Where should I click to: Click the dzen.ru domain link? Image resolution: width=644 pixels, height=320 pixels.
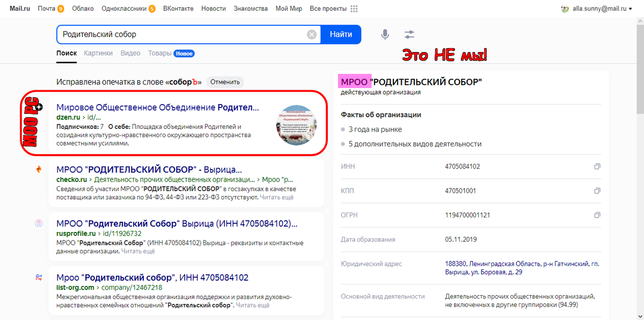(68, 117)
